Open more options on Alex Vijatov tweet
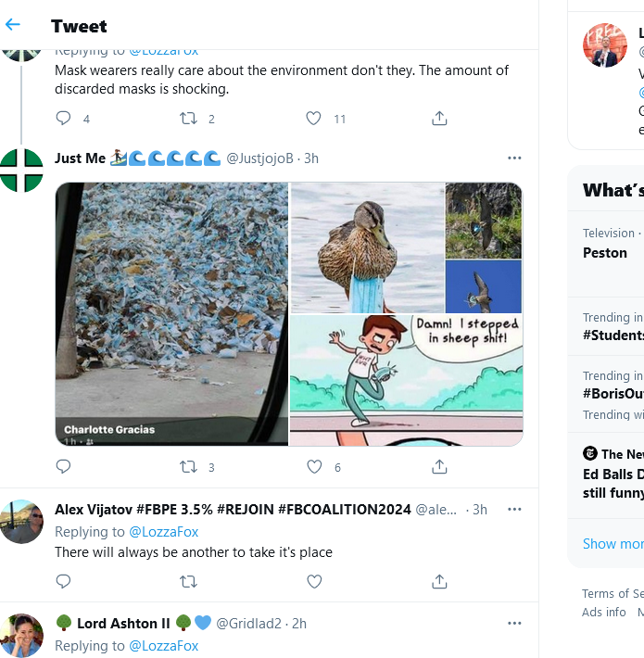Viewport: 644px width, 658px height. 514,510
